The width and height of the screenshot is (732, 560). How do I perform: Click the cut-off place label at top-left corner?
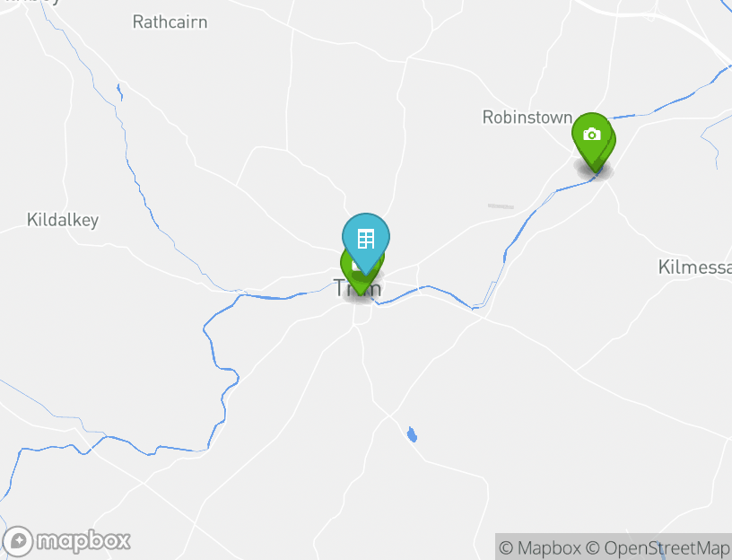31,2
